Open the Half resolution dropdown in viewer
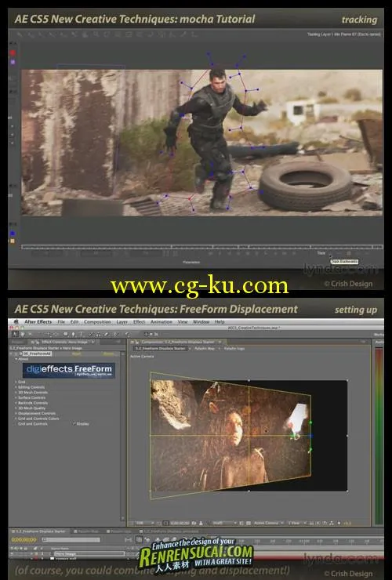The width and height of the screenshot is (392, 580). tap(224, 523)
